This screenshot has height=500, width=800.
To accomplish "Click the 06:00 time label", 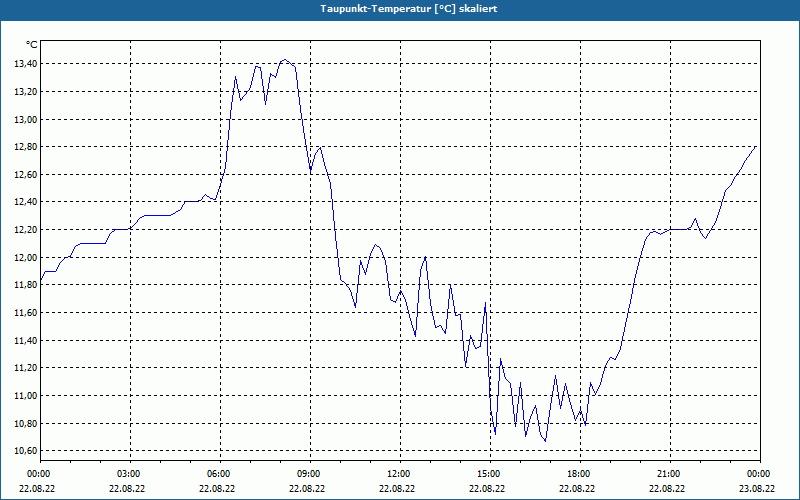I will [220, 474].
